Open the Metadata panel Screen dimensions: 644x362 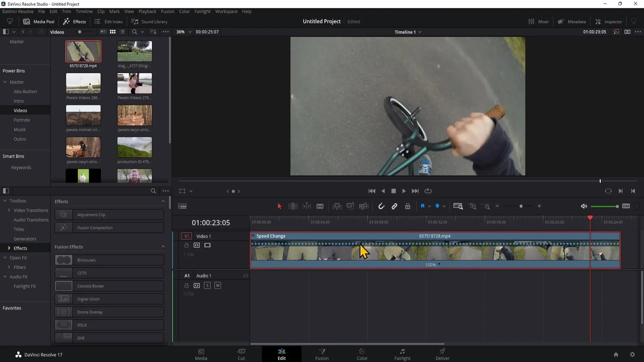[572, 21]
